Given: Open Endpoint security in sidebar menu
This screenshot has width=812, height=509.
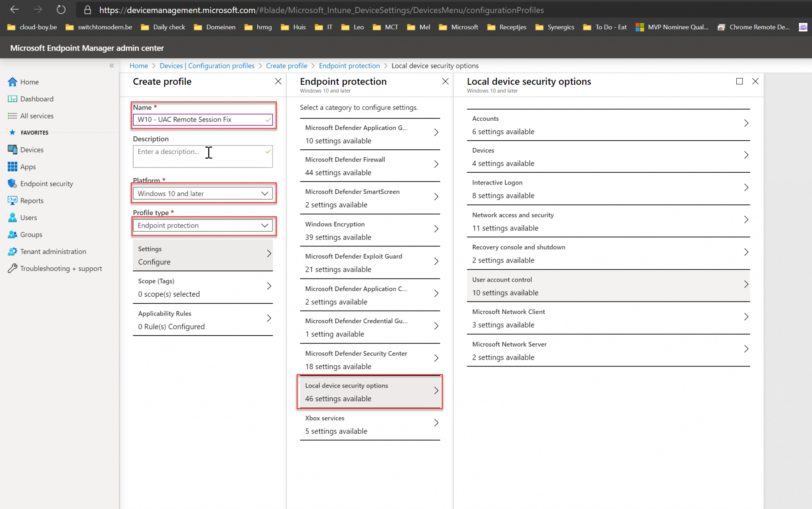Looking at the screenshot, I should pos(47,184).
